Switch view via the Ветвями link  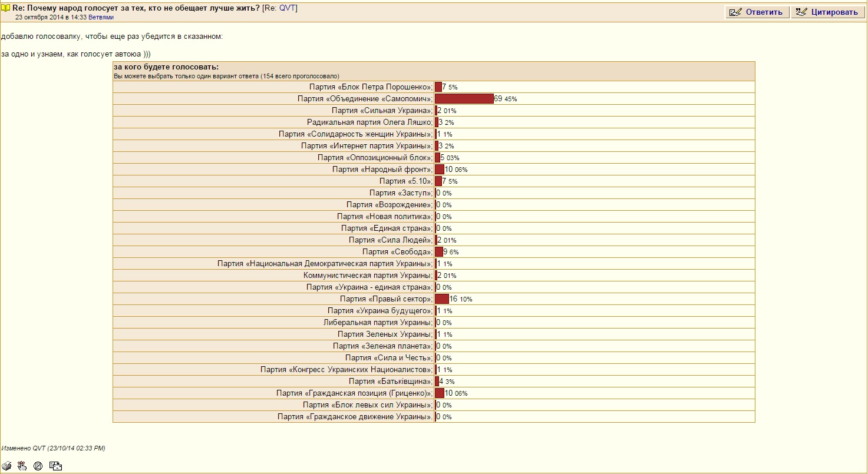101,18
